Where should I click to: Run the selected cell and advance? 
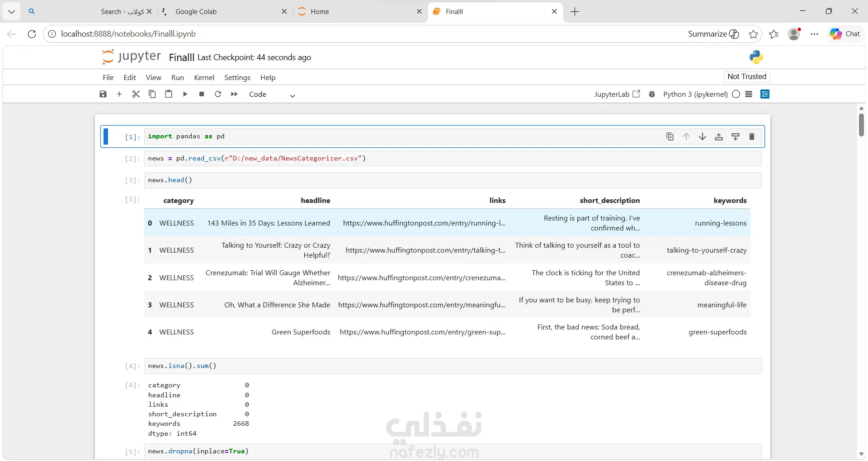185,94
